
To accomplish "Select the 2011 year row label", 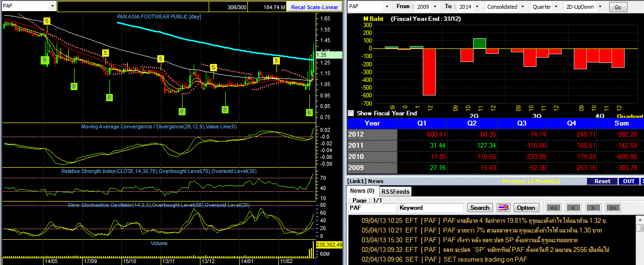I will (372, 145).
